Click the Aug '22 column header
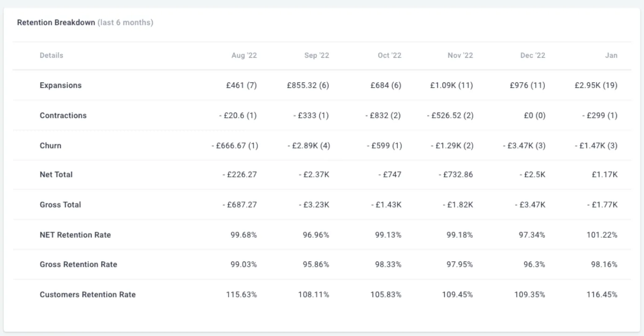Viewport: 644px width, 336px height. [244, 55]
